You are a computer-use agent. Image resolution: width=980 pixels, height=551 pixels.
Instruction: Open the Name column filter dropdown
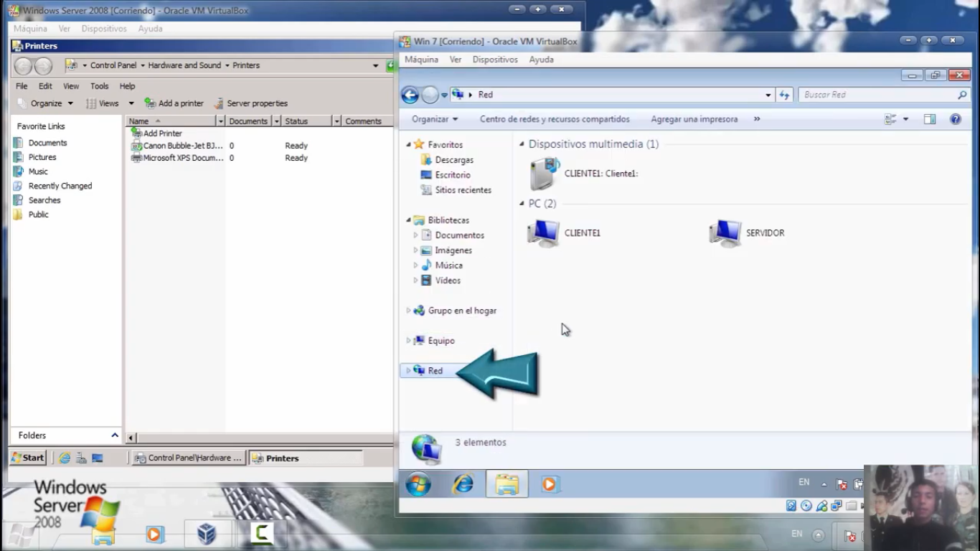(220, 121)
